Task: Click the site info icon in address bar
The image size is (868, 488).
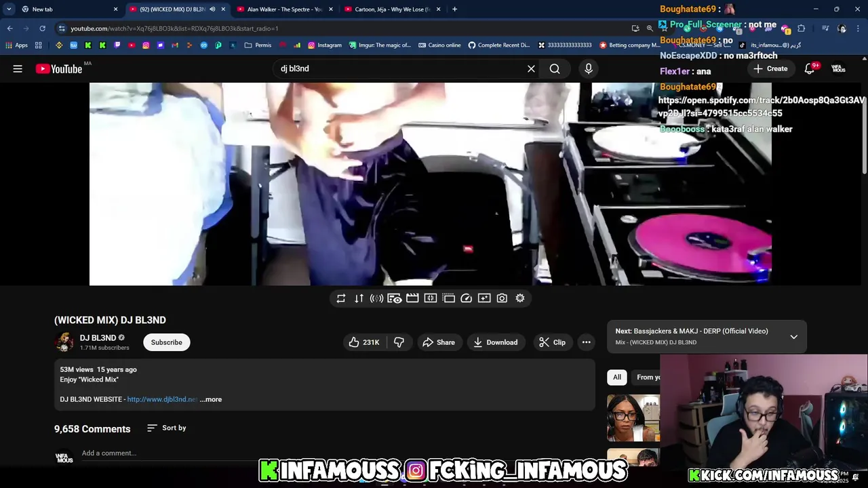Action: (x=62, y=28)
